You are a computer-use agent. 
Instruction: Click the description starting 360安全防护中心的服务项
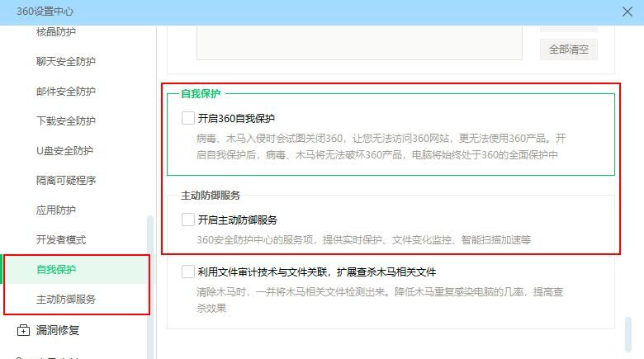click(363, 240)
